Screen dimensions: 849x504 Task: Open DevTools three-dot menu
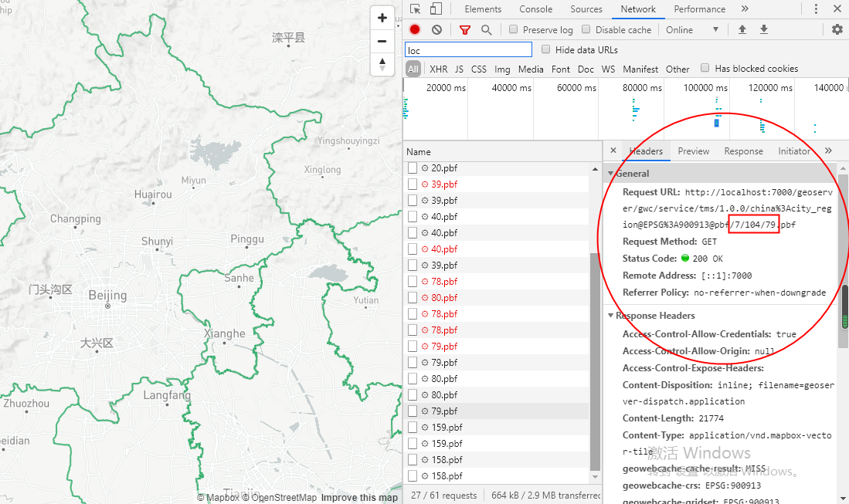tap(816, 9)
